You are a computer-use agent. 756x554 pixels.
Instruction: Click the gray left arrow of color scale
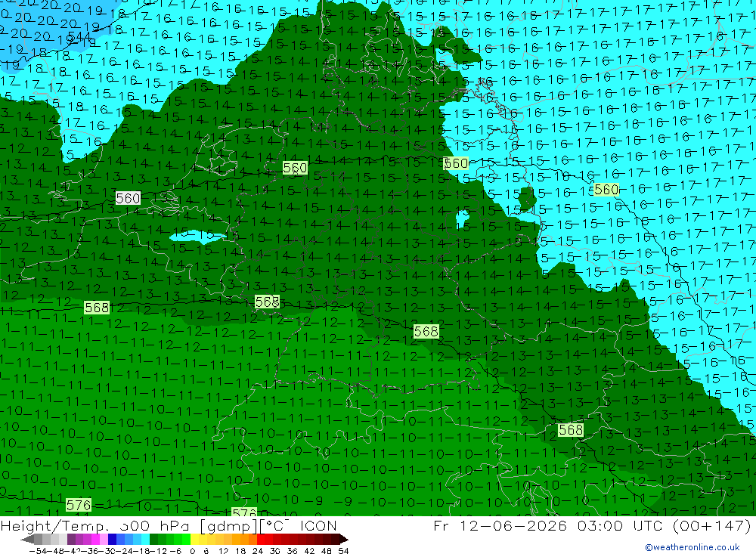[27, 539]
